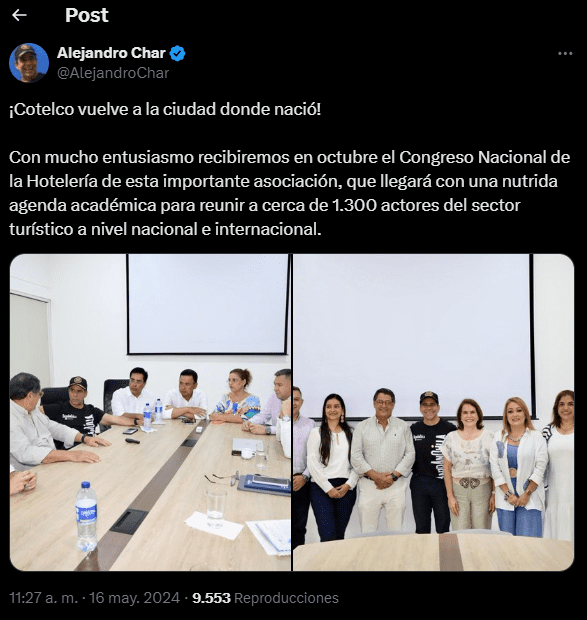The height and width of the screenshot is (620, 587).
Task: Open the @AlejandroChar handle link
Action: (x=113, y=73)
